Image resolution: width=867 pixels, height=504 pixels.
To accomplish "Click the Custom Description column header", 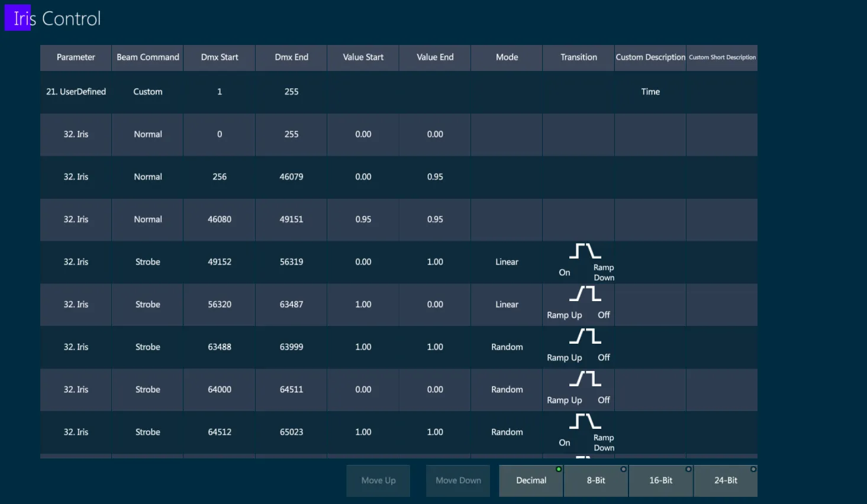I will pyautogui.click(x=650, y=57).
